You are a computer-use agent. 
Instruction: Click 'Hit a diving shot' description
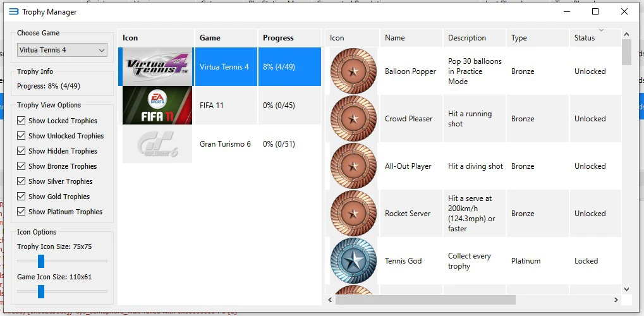pos(476,166)
